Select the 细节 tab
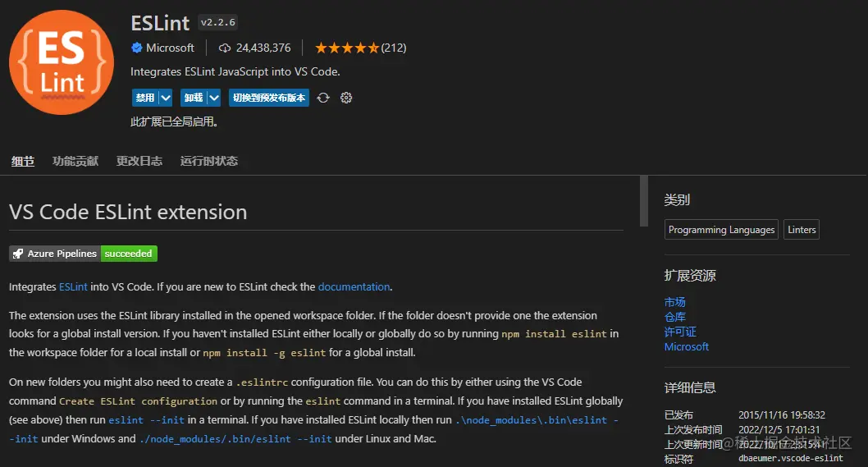 [x=23, y=161]
